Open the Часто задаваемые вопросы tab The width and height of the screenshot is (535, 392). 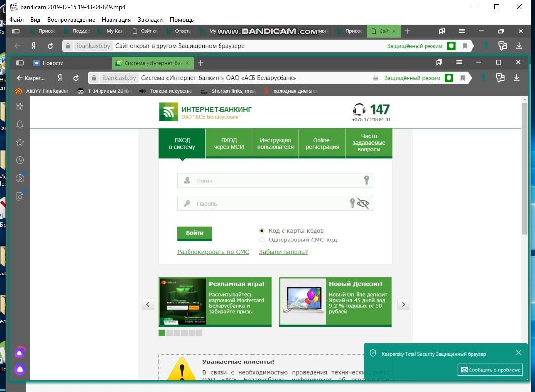(369, 144)
